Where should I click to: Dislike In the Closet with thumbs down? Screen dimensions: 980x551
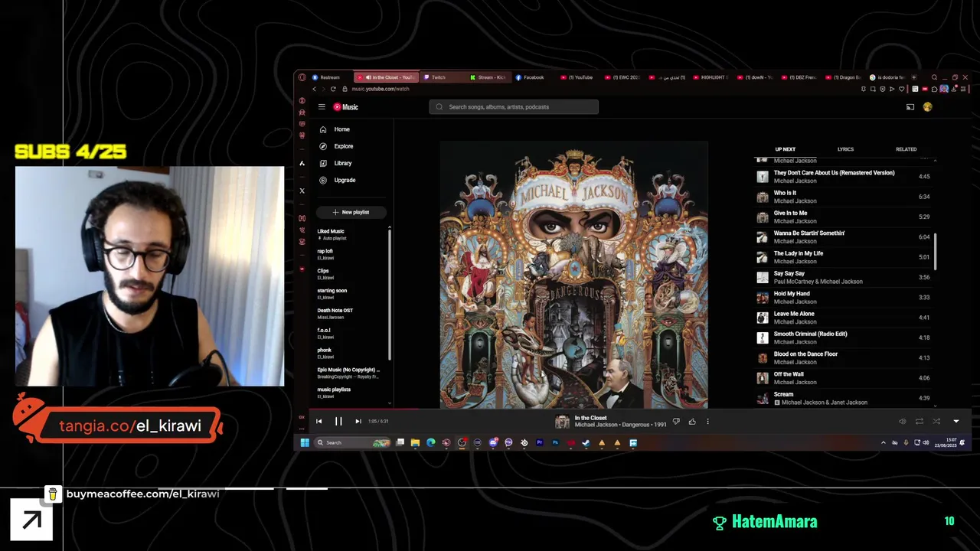[676, 421]
